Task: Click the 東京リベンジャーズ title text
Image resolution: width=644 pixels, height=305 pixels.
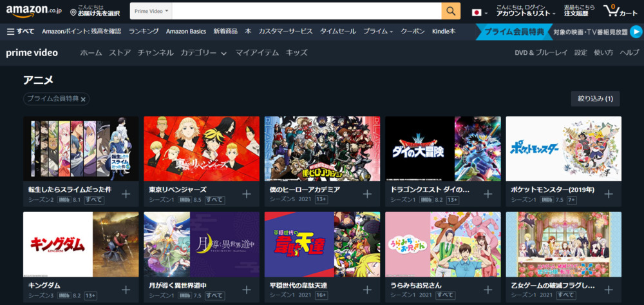Action: 178,190
